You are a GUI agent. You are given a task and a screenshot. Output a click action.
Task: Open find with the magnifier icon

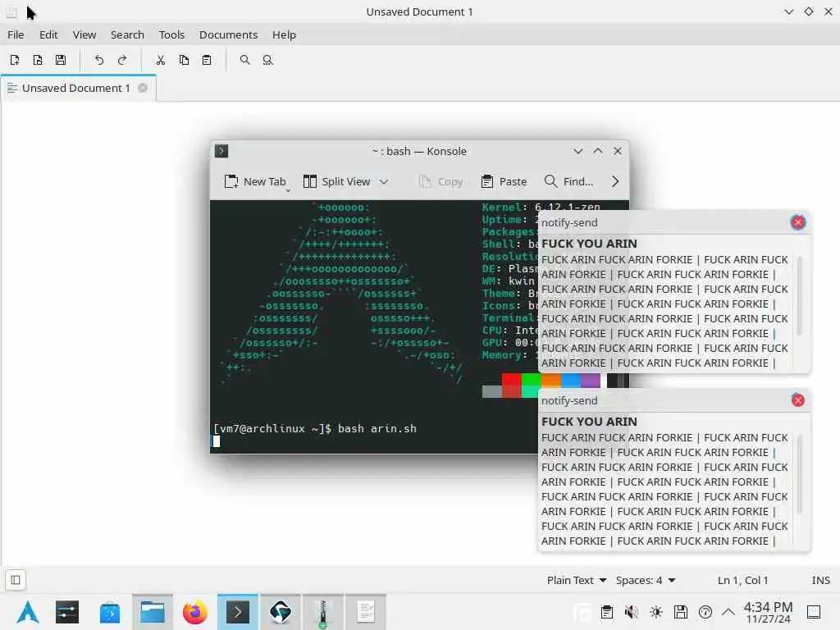click(x=244, y=60)
